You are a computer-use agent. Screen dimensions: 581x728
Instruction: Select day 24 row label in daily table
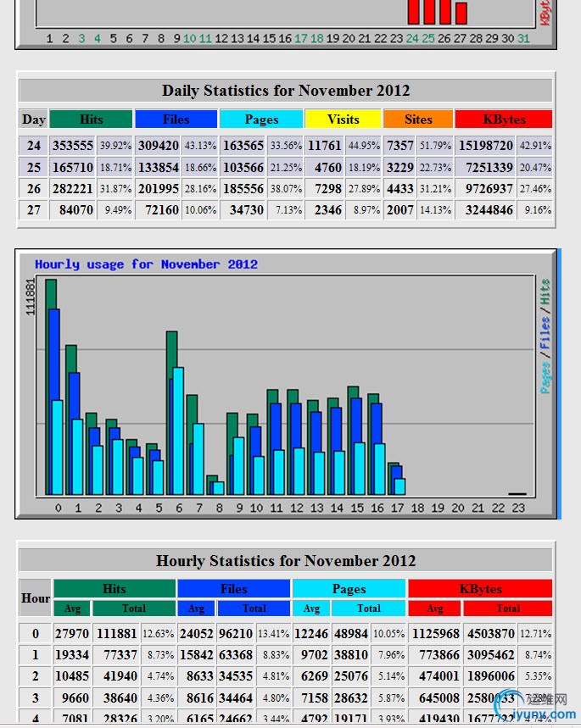coord(33,146)
